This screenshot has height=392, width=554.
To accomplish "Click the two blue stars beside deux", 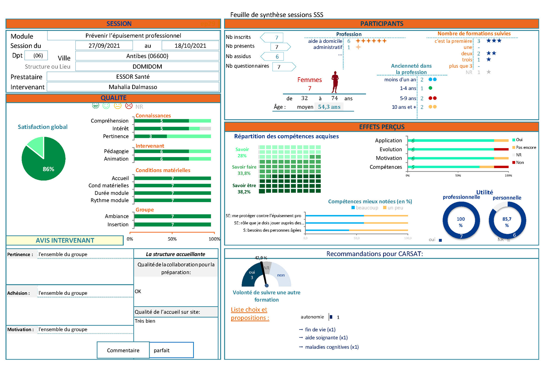I will point(491,53).
